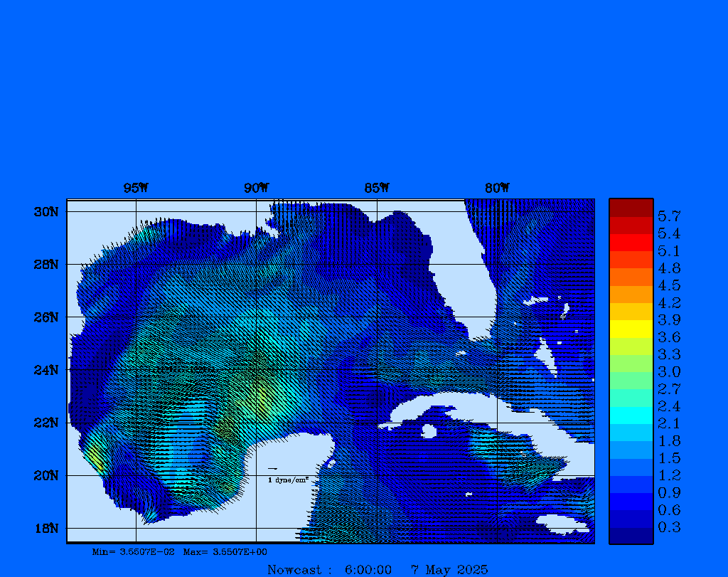Viewport: 728px width, 577px height.
Task: Click the 18N latitude label
Action: tap(45, 528)
